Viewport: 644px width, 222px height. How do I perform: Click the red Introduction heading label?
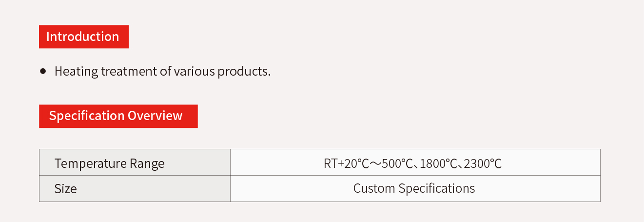tap(84, 37)
